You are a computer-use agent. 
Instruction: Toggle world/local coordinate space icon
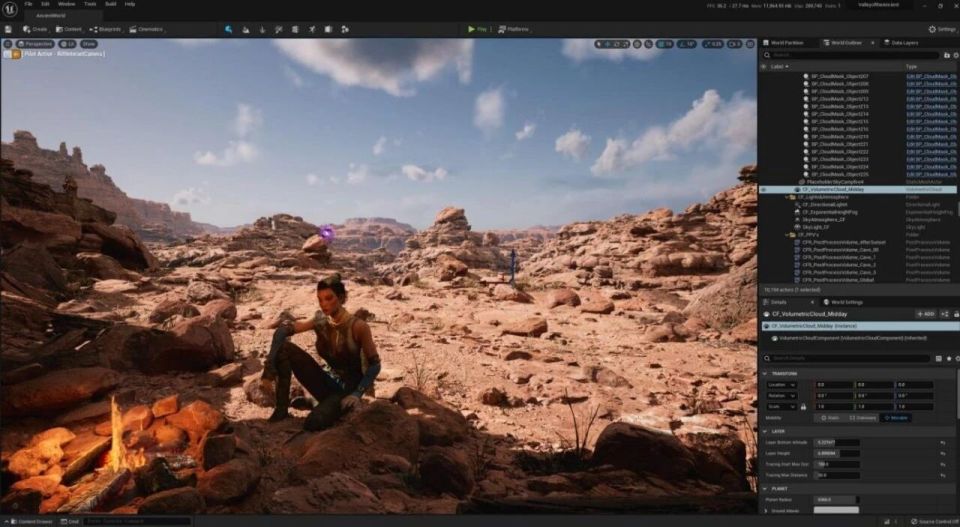pos(637,44)
